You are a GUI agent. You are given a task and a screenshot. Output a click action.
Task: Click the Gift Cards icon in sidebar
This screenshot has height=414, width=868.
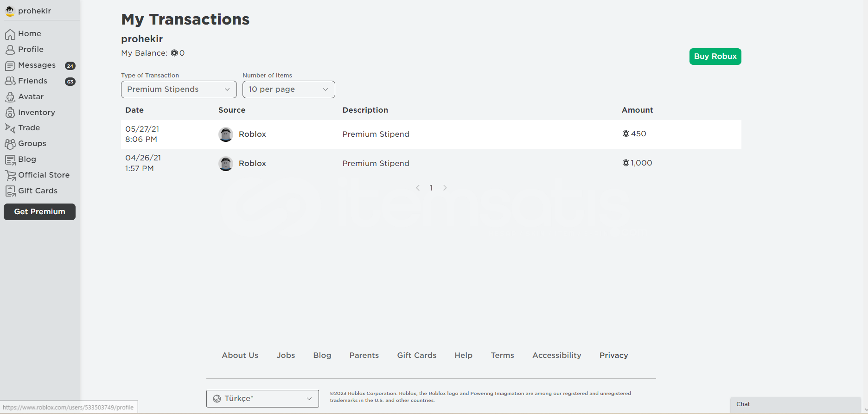[10, 191]
